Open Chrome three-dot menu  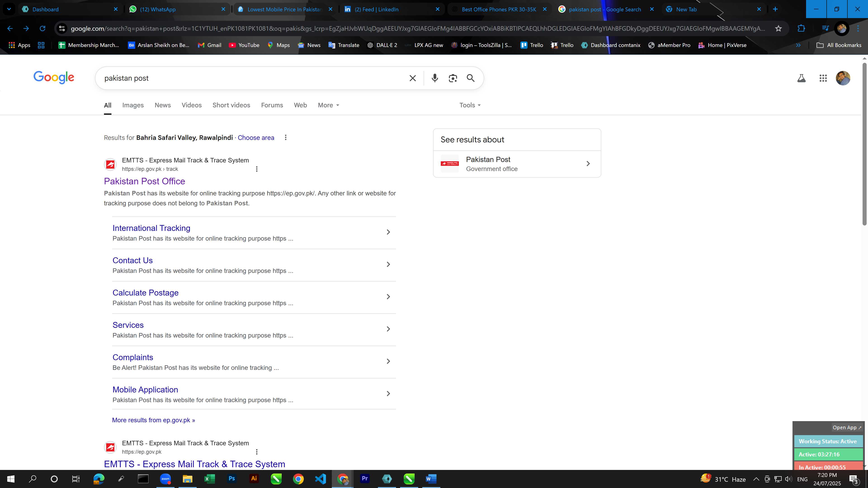858,28
